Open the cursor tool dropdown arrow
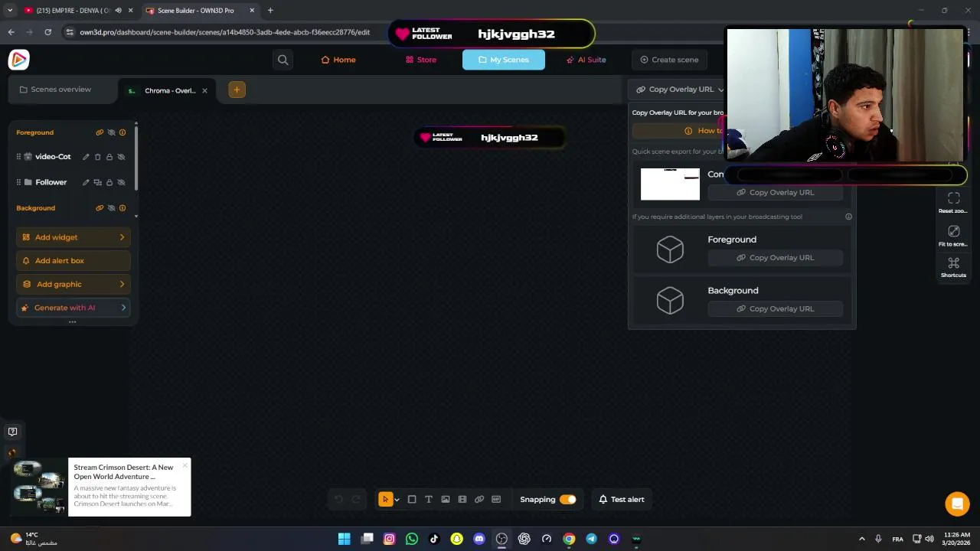980x551 pixels. [x=397, y=500]
